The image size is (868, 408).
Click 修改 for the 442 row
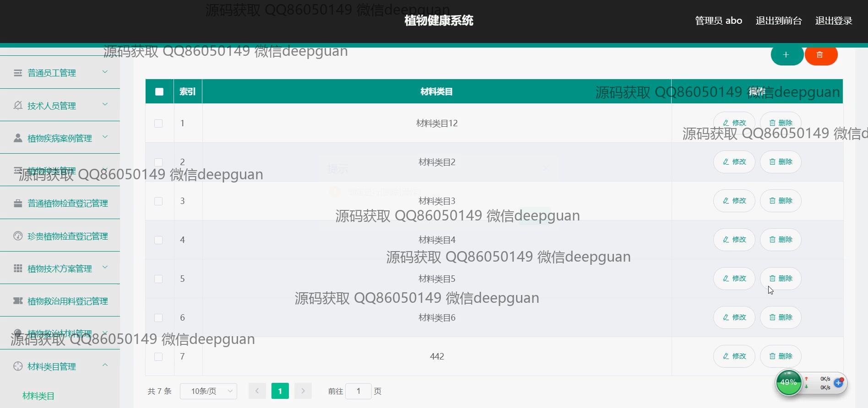tap(734, 356)
